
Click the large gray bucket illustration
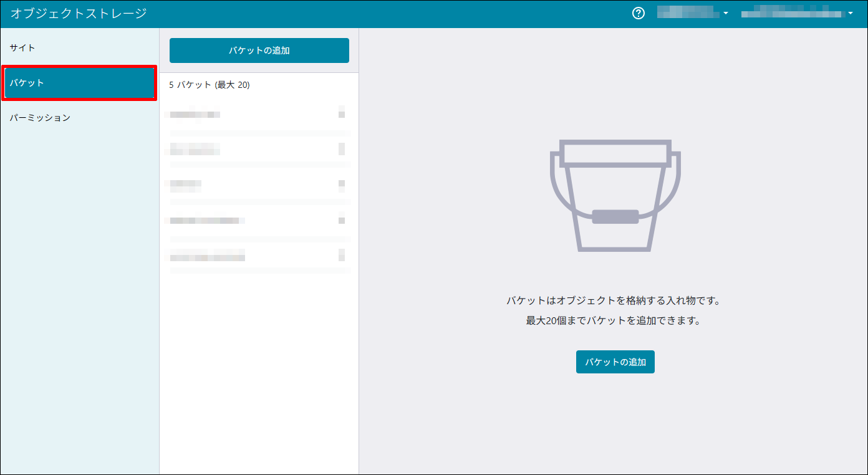tap(615, 196)
